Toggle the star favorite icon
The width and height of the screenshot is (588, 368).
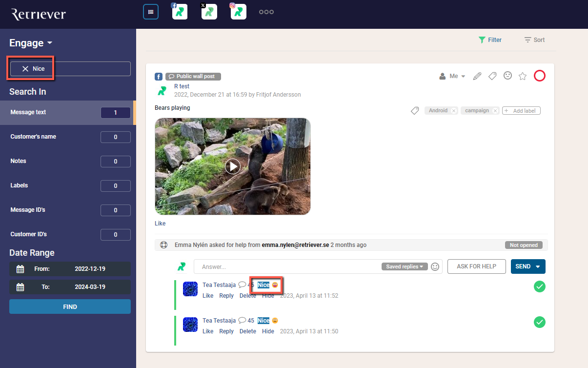pos(523,76)
